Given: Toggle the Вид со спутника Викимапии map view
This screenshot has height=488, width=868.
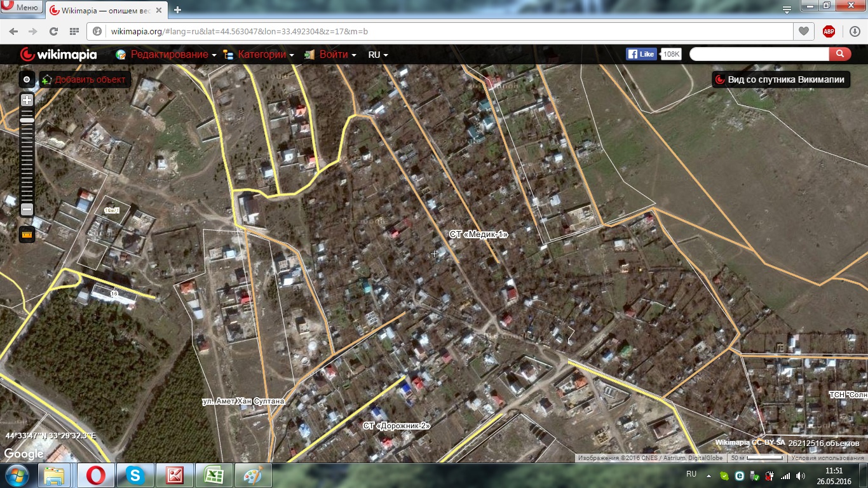Looking at the screenshot, I should coord(780,79).
